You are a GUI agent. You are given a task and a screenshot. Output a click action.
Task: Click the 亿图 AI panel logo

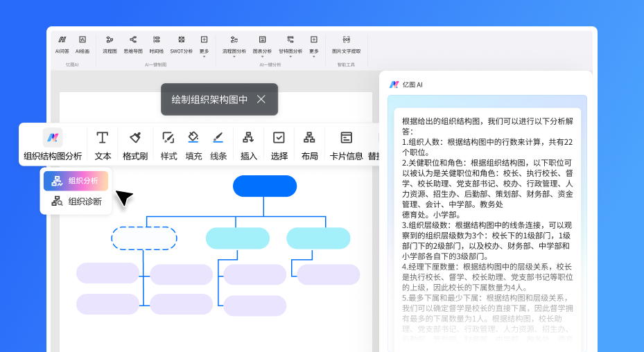pyautogui.click(x=394, y=85)
